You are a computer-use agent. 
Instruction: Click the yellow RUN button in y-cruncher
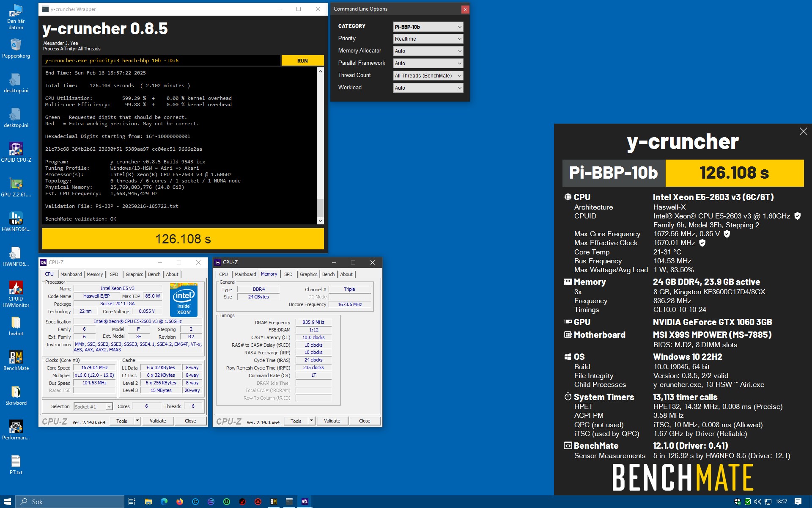(303, 61)
